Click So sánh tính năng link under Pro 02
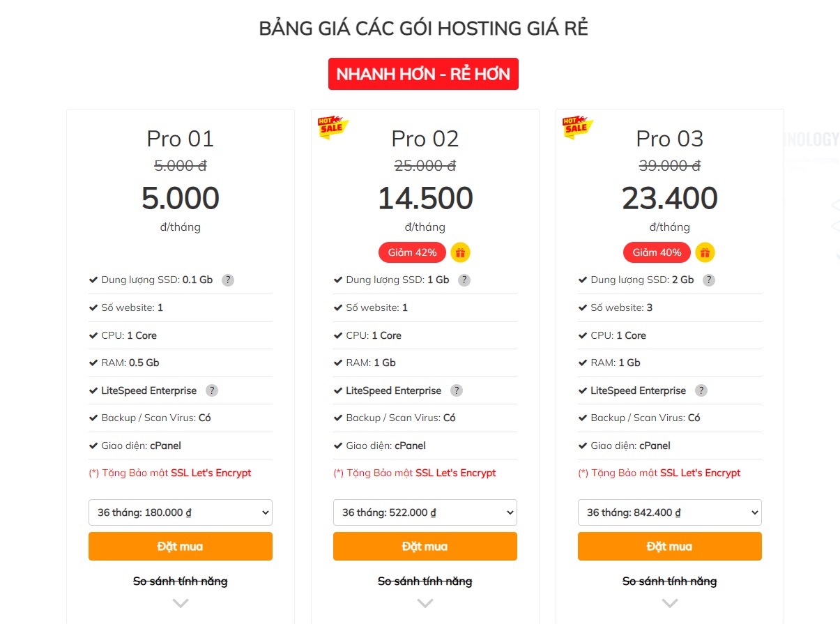 (425, 581)
